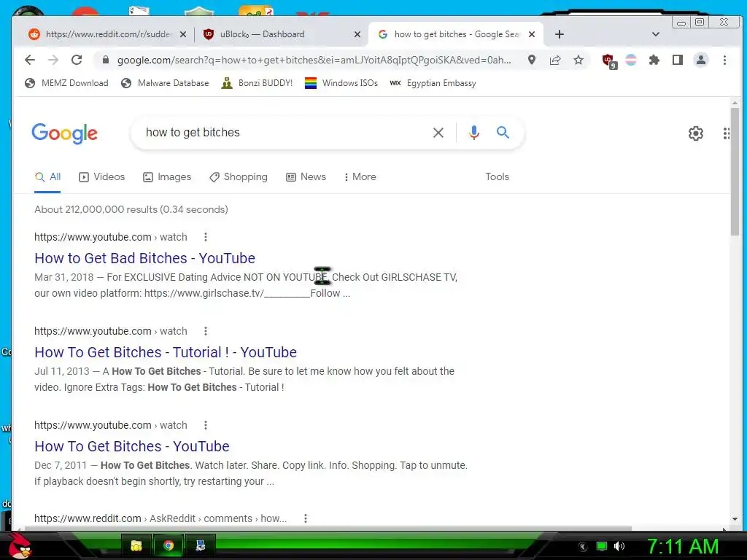Image resolution: width=747 pixels, height=560 pixels.
Task: Click the network tray icon
Action: coord(602,546)
